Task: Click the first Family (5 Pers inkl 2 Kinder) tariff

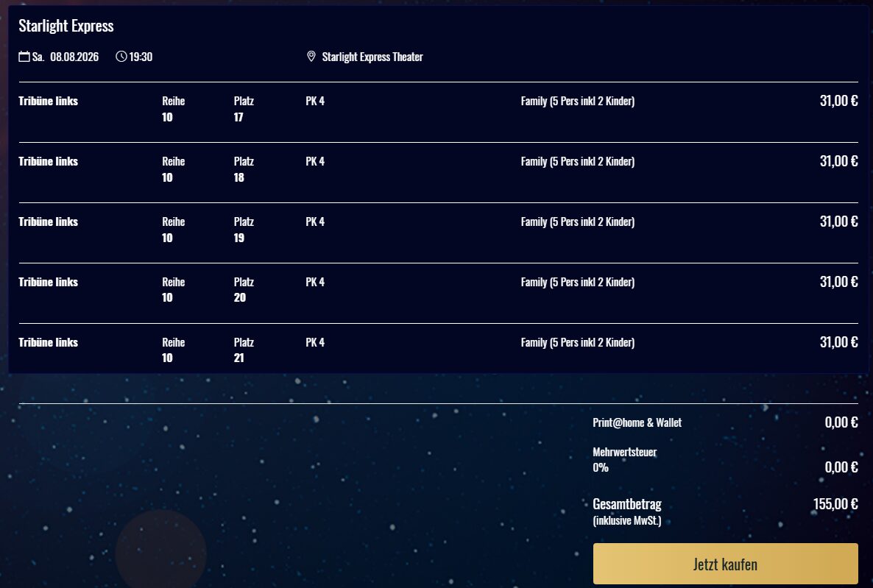Action: pos(577,101)
